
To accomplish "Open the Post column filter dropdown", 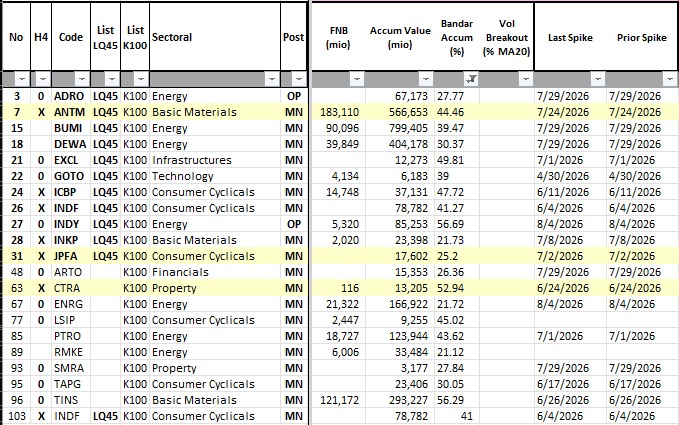I will (x=299, y=79).
